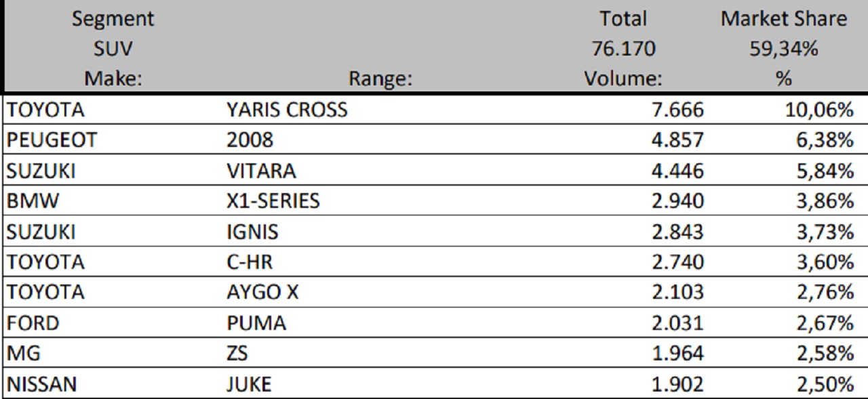
Task: Select the YARIS CROSS cell
Action: [287, 110]
